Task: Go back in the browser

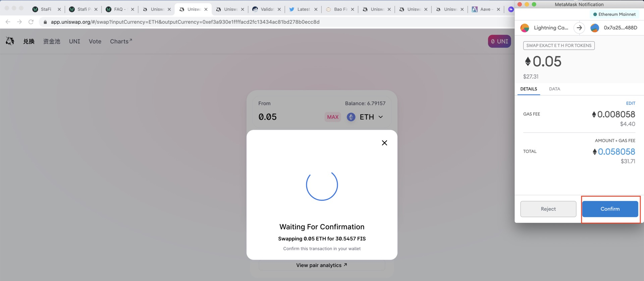Action: 8,22
